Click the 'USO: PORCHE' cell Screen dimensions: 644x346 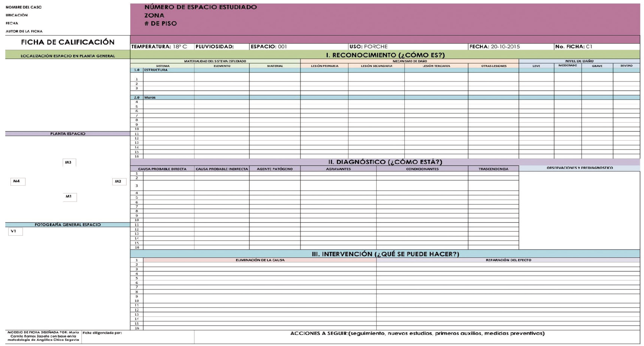coord(408,46)
